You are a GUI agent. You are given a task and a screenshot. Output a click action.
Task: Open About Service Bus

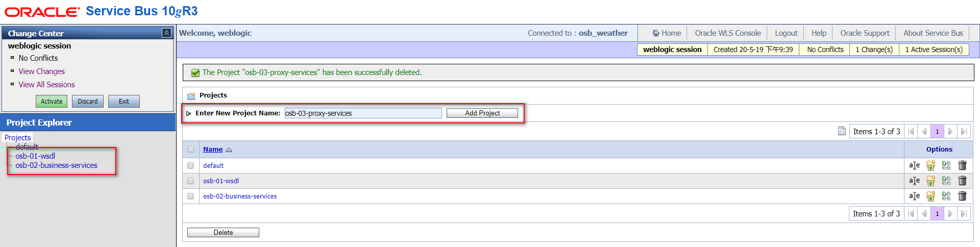(x=933, y=33)
